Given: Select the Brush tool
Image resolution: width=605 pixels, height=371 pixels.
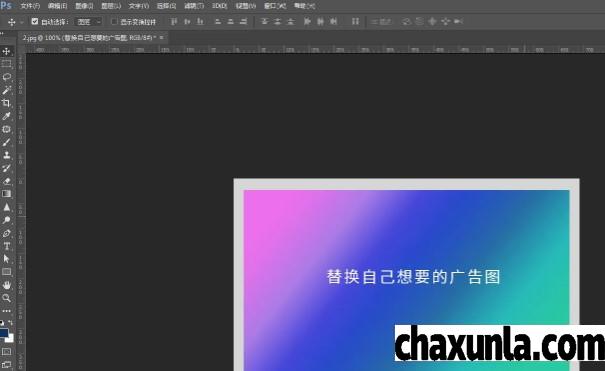Looking at the screenshot, I should (7, 142).
